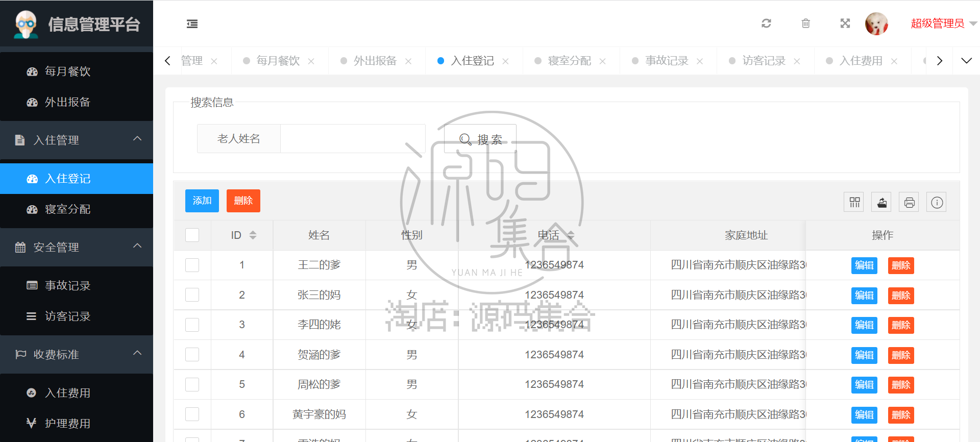This screenshot has height=442, width=980.
Task: Click the 姓名 column header
Action: (x=319, y=235)
